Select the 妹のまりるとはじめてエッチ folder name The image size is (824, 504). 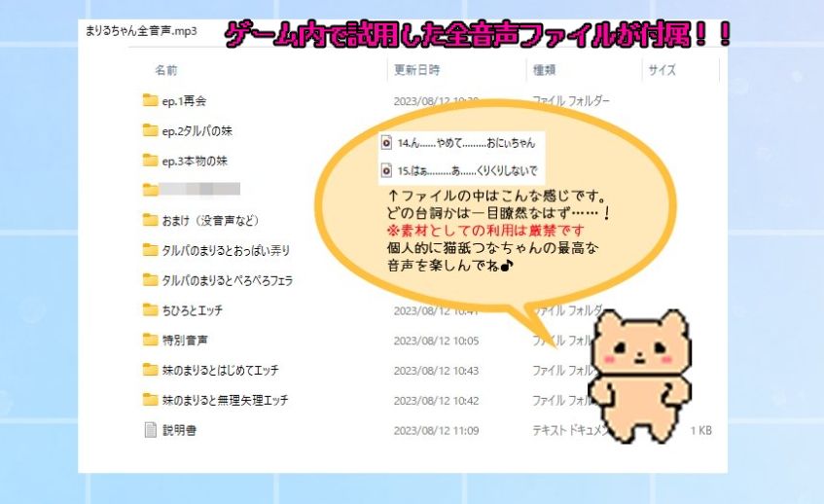pyautogui.click(x=221, y=371)
